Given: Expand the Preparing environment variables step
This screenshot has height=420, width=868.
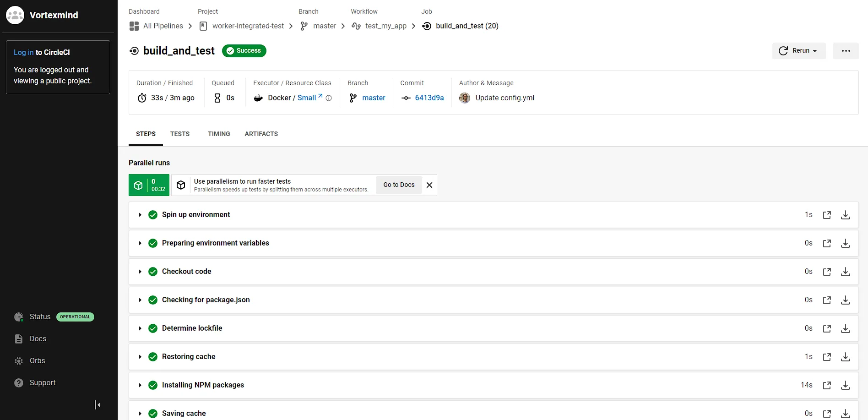Looking at the screenshot, I should click(140, 243).
